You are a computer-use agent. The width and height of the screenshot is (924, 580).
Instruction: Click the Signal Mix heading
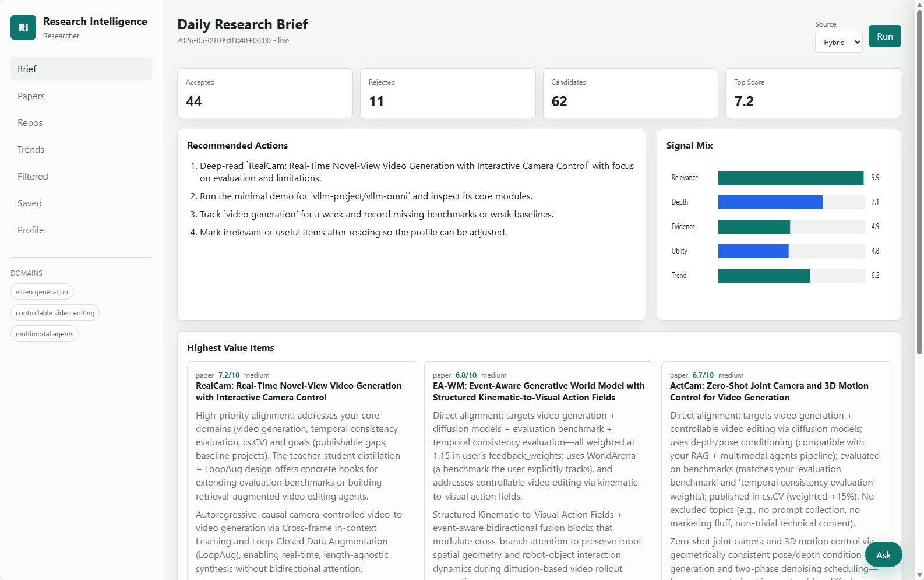689,146
